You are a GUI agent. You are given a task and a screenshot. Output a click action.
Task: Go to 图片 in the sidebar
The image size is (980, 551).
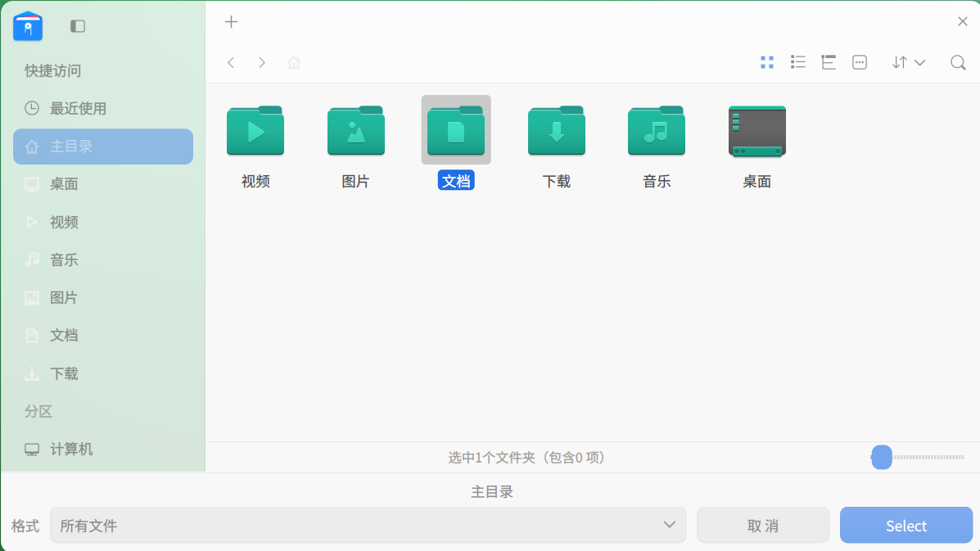point(103,297)
